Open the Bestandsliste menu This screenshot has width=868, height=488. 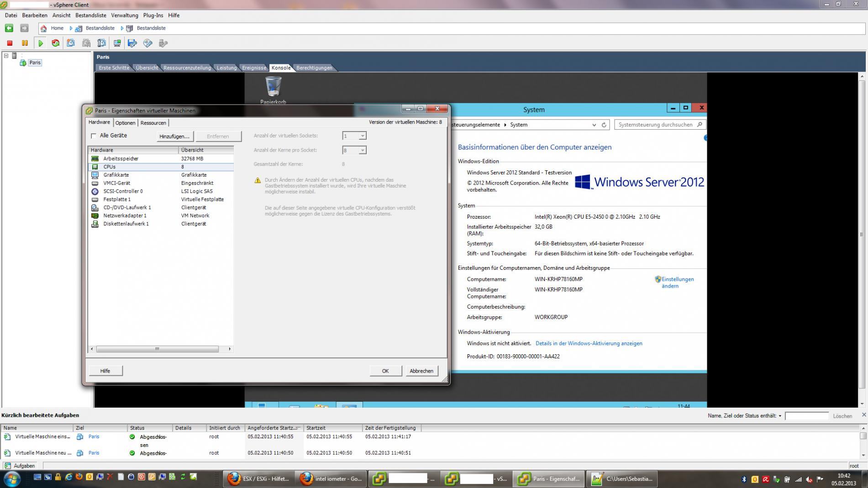click(91, 15)
